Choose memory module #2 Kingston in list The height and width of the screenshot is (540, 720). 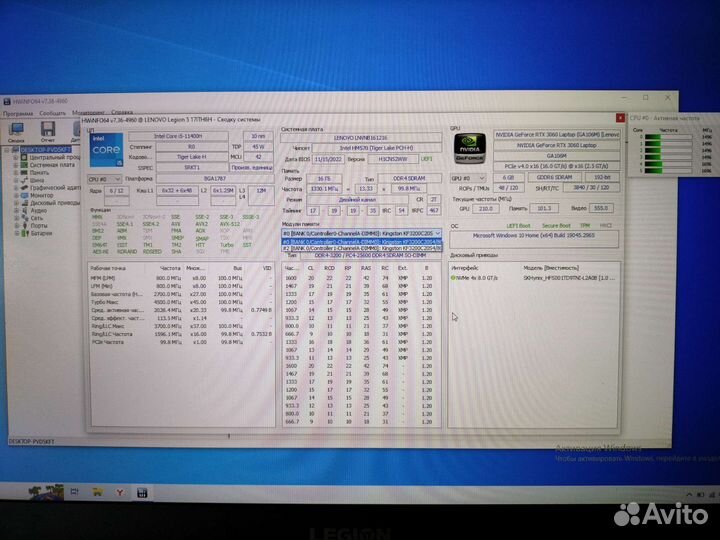pyautogui.click(x=361, y=248)
